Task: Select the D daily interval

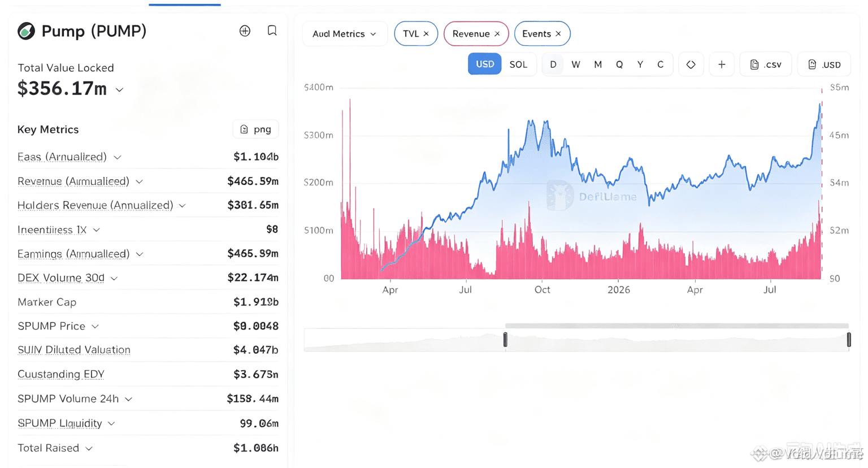Action: pyautogui.click(x=553, y=64)
